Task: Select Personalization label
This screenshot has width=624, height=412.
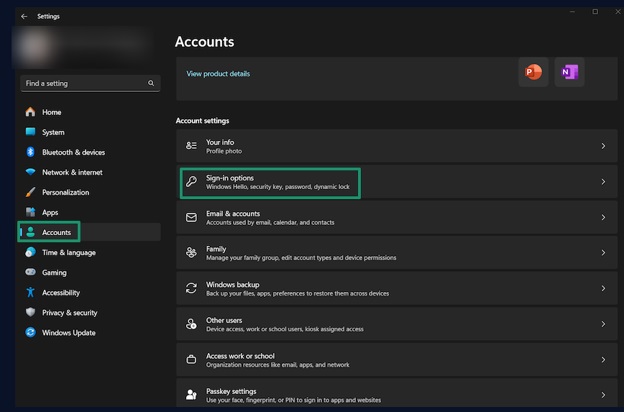Action: click(x=66, y=192)
